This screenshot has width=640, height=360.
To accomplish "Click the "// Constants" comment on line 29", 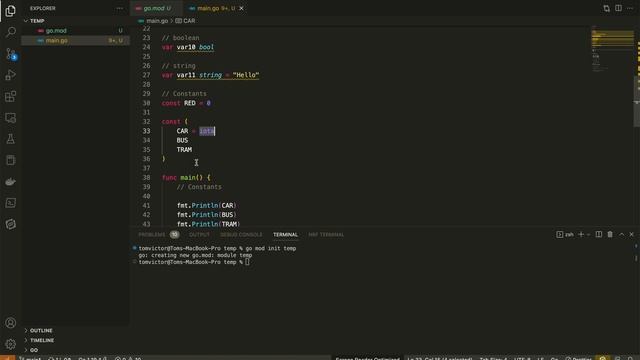I will click(184, 94).
